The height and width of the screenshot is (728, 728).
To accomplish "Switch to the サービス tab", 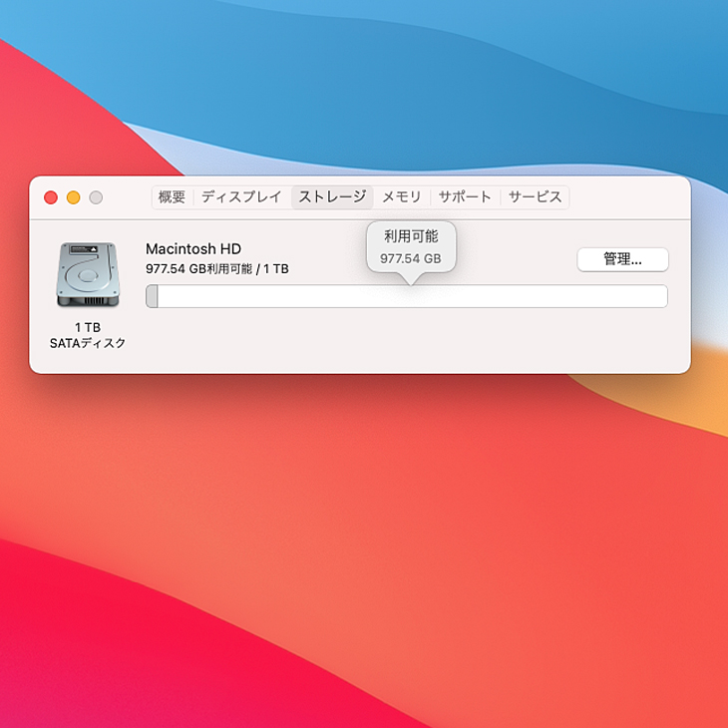I will click(x=535, y=197).
